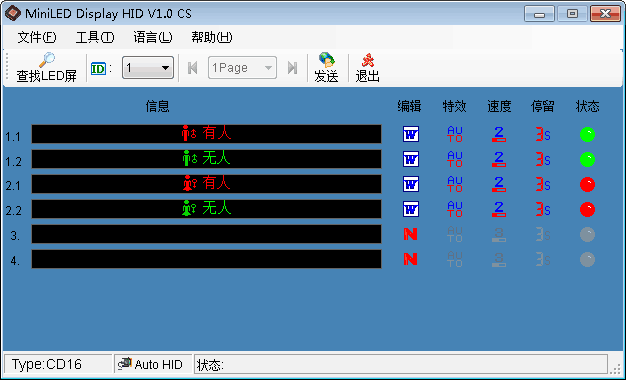Open the 文件(F) menu

point(37,37)
